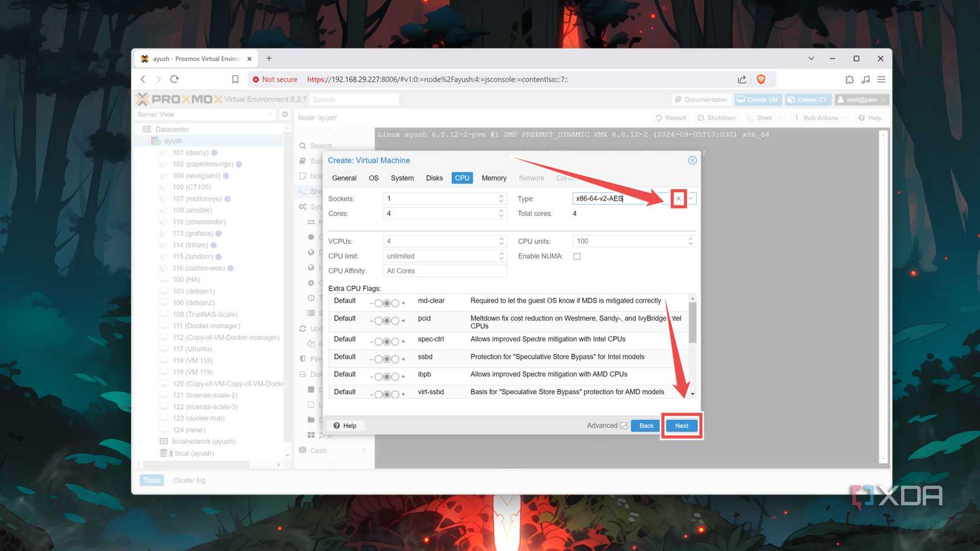Open the Ceph menu item
This screenshot has height=551, width=980.
(318, 451)
